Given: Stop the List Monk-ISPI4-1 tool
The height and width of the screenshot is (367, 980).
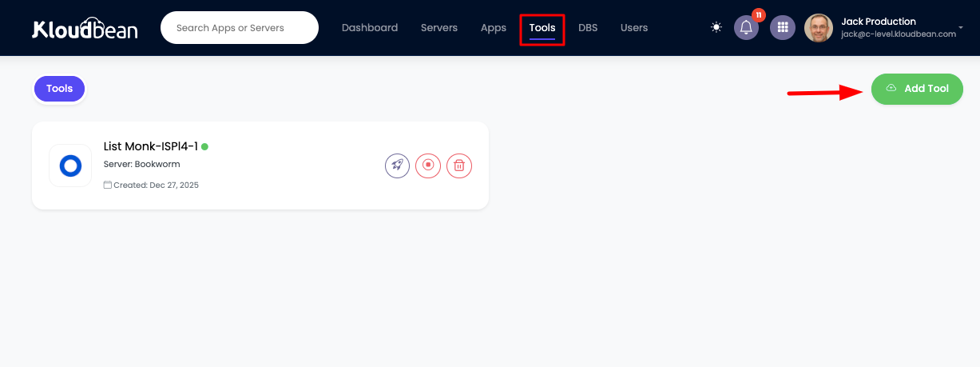Looking at the screenshot, I should coord(428,166).
